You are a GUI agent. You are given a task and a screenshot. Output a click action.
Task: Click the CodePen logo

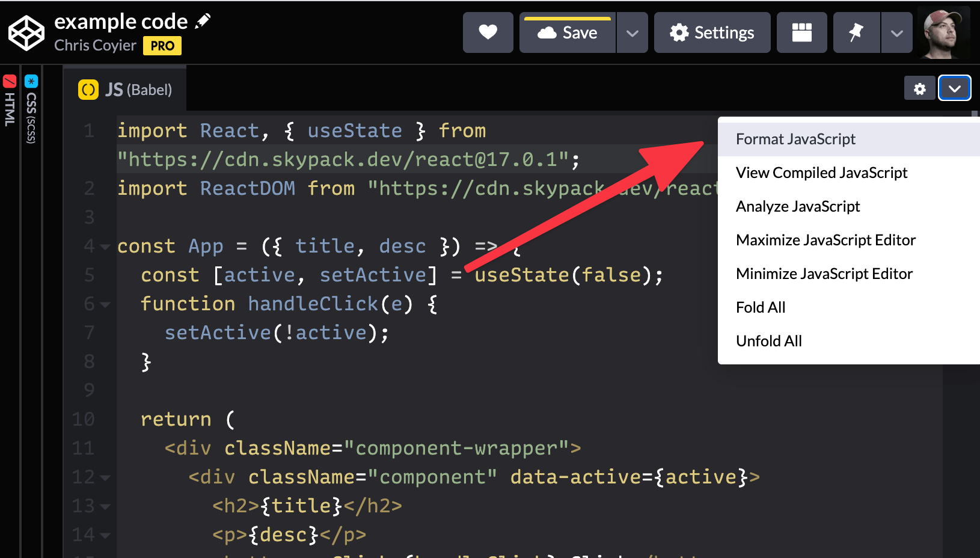coord(26,33)
